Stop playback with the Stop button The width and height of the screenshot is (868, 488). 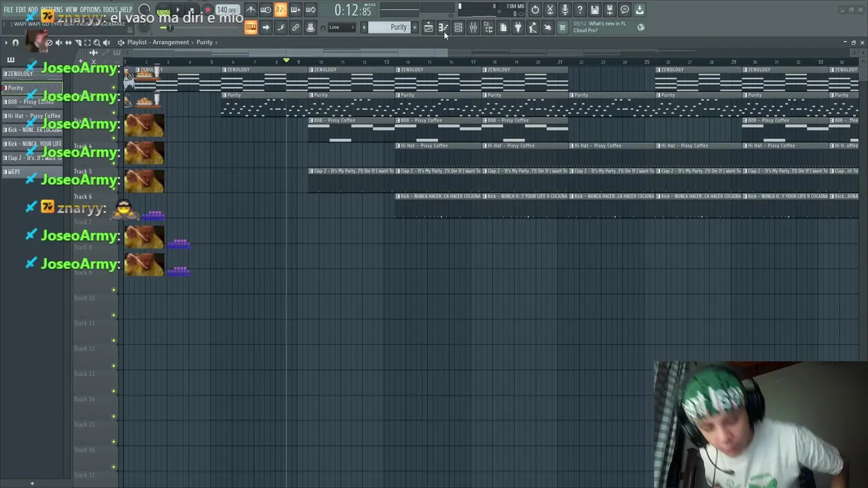192,9
